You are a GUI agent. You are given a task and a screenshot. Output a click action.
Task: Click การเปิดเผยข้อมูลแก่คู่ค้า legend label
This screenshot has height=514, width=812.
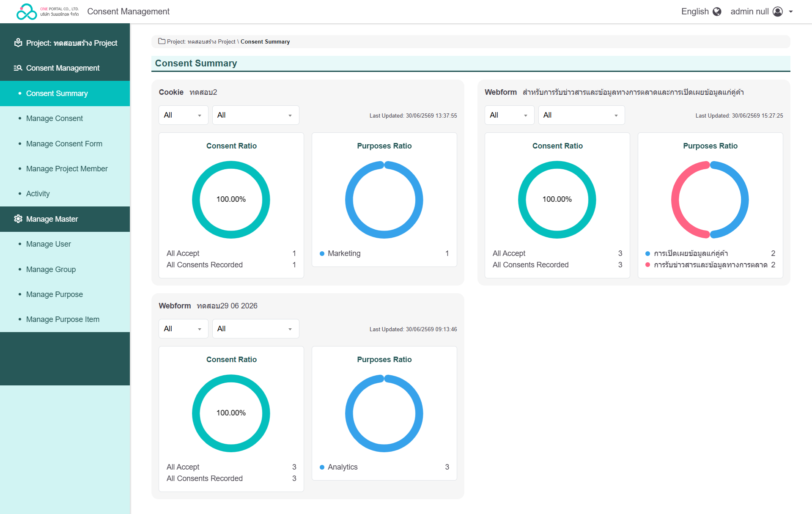click(691, 253)
